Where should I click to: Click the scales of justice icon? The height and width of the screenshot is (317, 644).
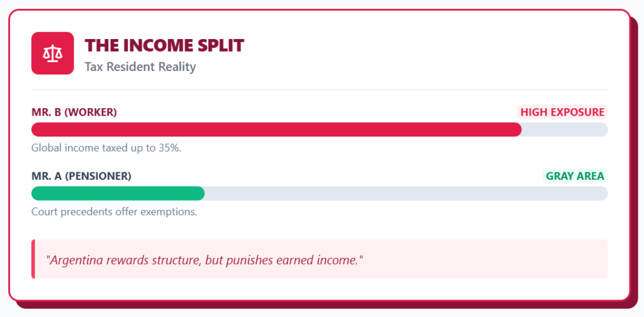coord(53,53)
